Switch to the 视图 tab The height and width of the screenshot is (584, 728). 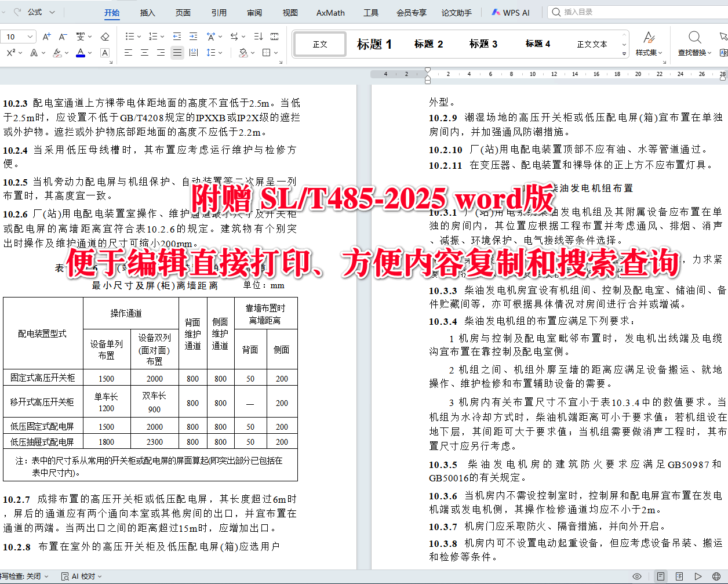(290, 12)
